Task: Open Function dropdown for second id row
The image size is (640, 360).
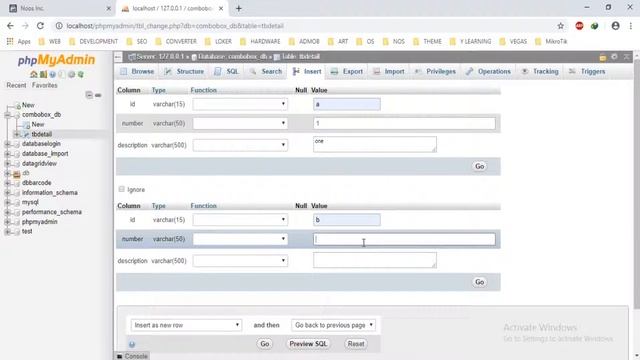Action: [x=240, y=220]
